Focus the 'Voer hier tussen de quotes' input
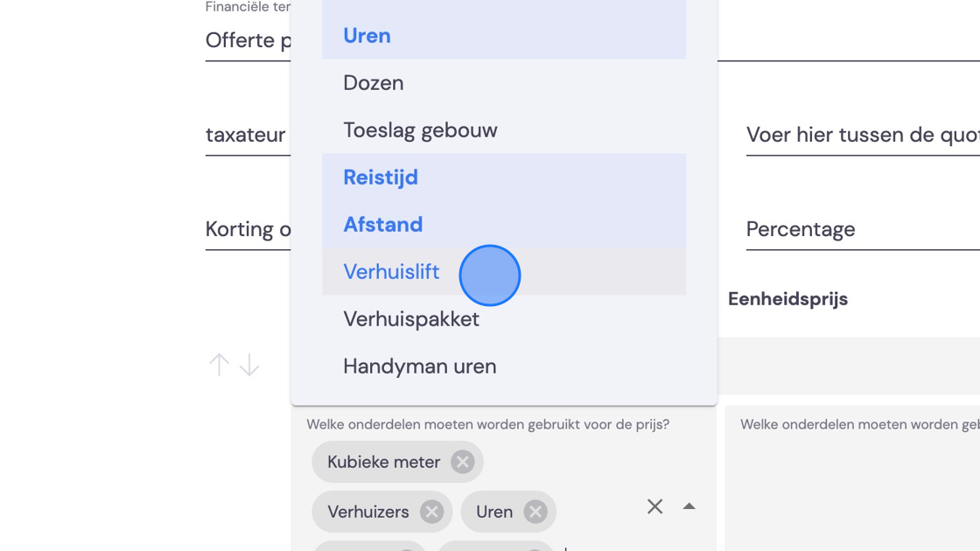The height and width of the screenshot is (551, 980). (x=863, y=135)
